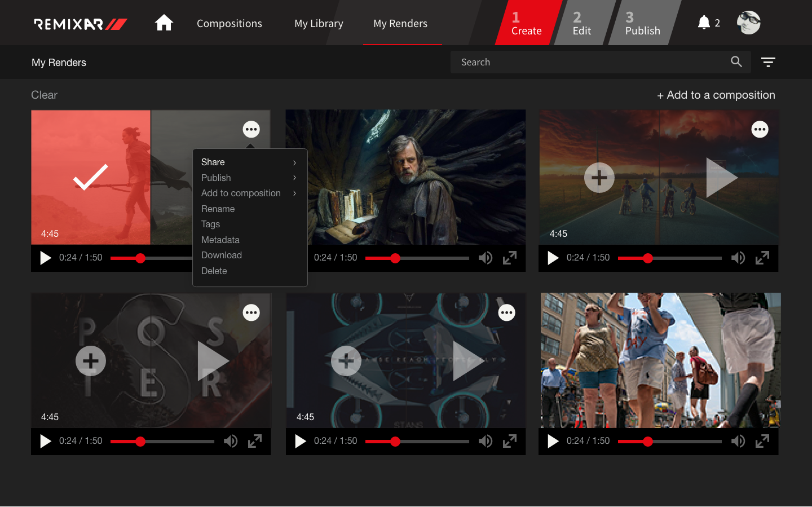This screenshot has width=812, height=507.
Task: Mute the Luke render volume
Action: coord(486,258)
